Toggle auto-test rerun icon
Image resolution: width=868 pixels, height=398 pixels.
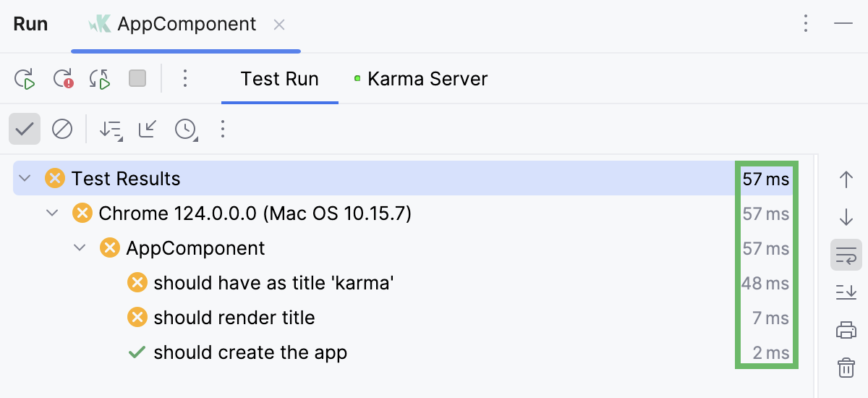point(100,79)
